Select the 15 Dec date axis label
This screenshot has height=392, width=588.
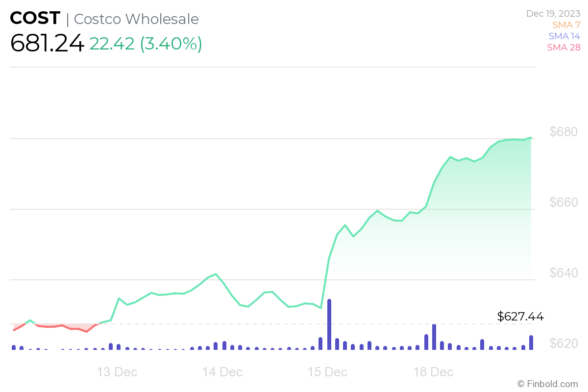tap(327, 372)
